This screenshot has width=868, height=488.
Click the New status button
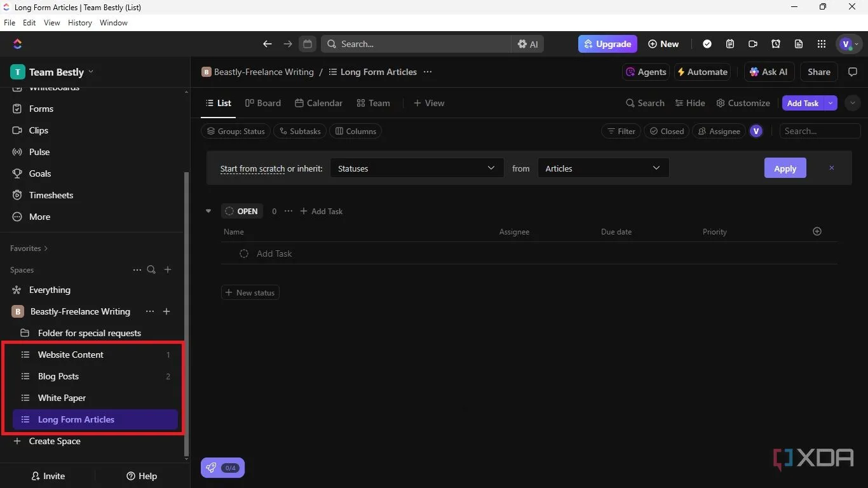[250, 293]
